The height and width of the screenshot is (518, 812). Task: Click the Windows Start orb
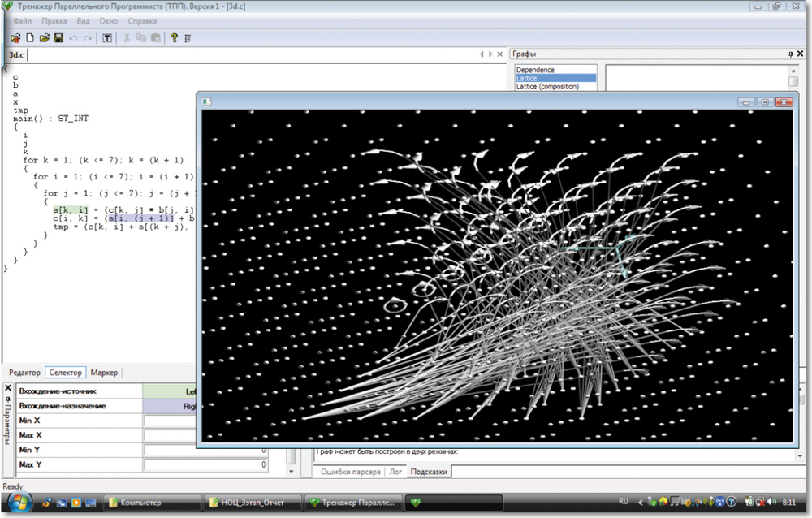(18, 502)
